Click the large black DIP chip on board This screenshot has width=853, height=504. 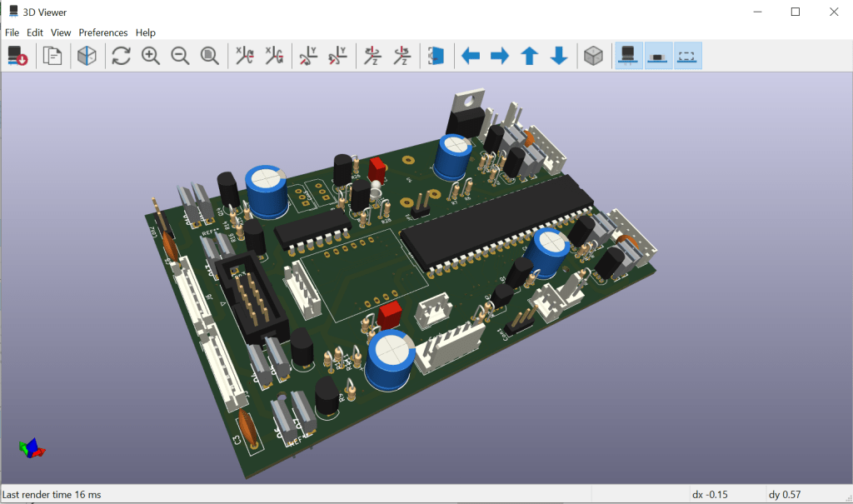(491, 225)
